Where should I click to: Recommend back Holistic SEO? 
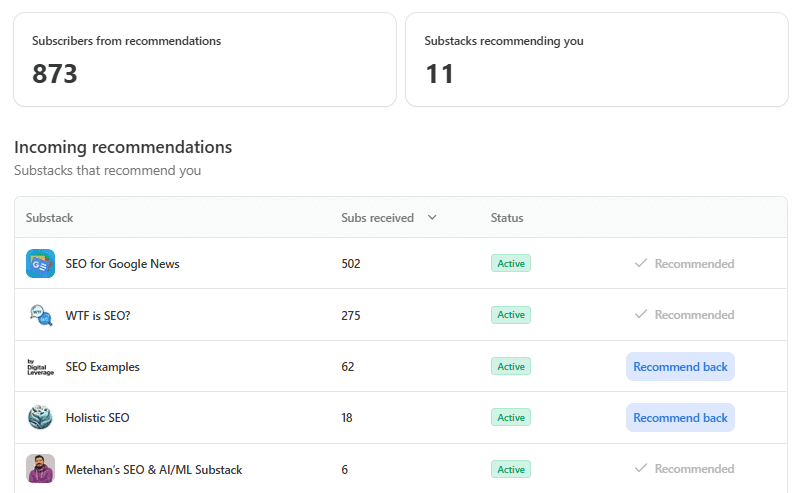point(680,418)
